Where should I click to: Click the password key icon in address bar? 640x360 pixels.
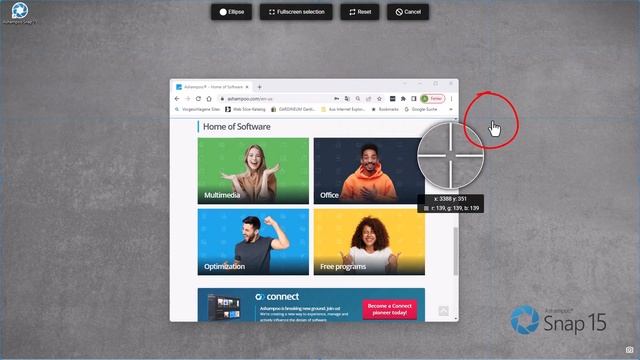[x=336, y=99]
